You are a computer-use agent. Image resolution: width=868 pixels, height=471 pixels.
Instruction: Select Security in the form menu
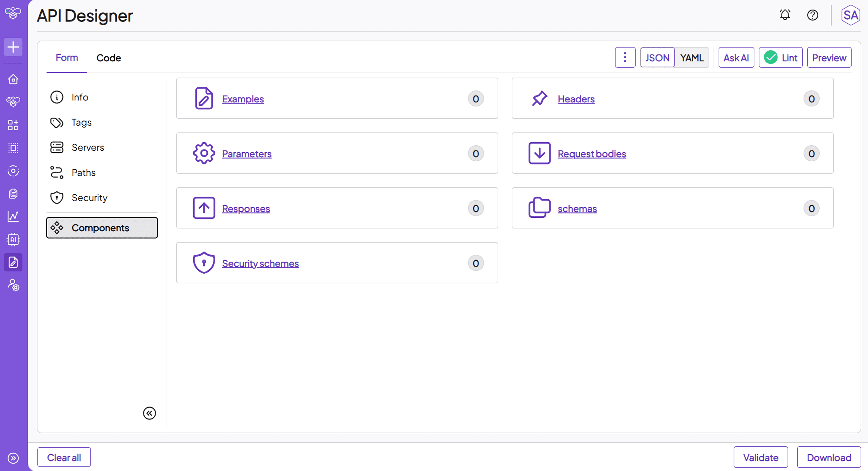pyautogui.click(x=89, y=198)
